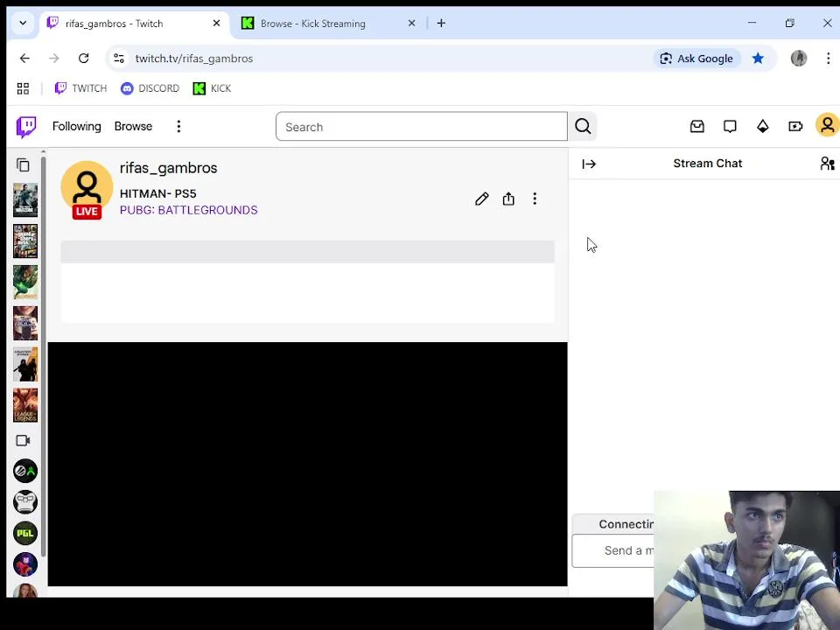Click the rifas_gambros LIVE avatar
This screenshot has width=840, height=630.
tap(87, 190)
